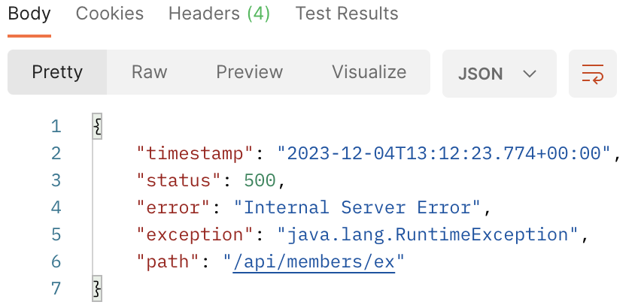Open the Test Results tab
Viewport: 644px width, 308px height.
347,14
